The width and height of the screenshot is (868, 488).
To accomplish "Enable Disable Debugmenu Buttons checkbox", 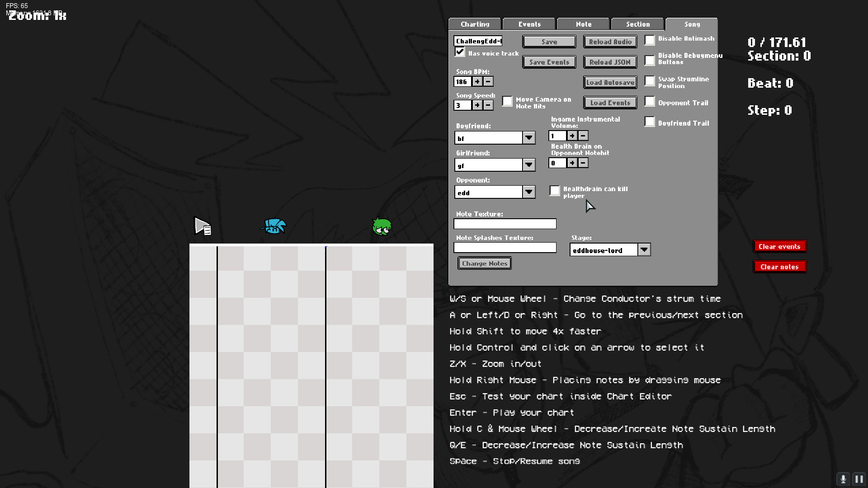I will click(x=650, y=60).
